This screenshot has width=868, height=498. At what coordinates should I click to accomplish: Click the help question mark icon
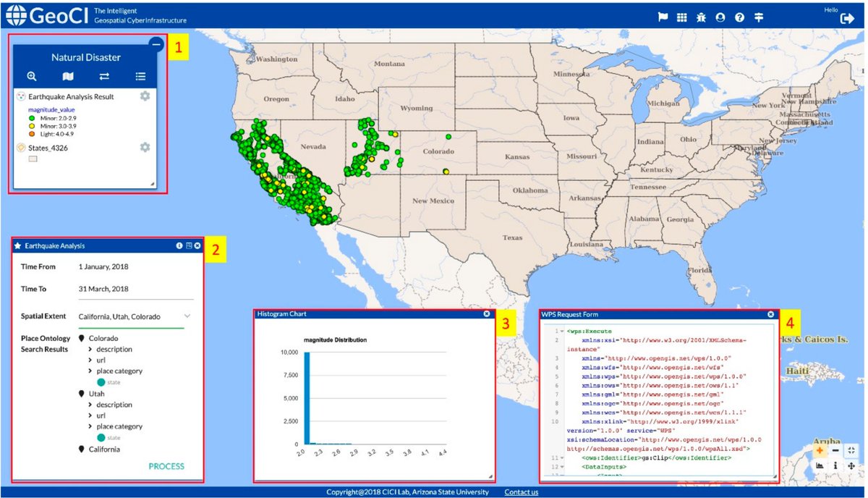pyautogui.click(x=739, y=17)
